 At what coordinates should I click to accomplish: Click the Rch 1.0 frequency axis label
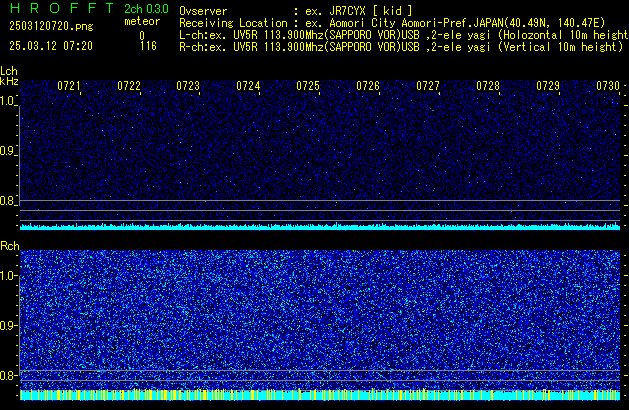tap(7, 276)
